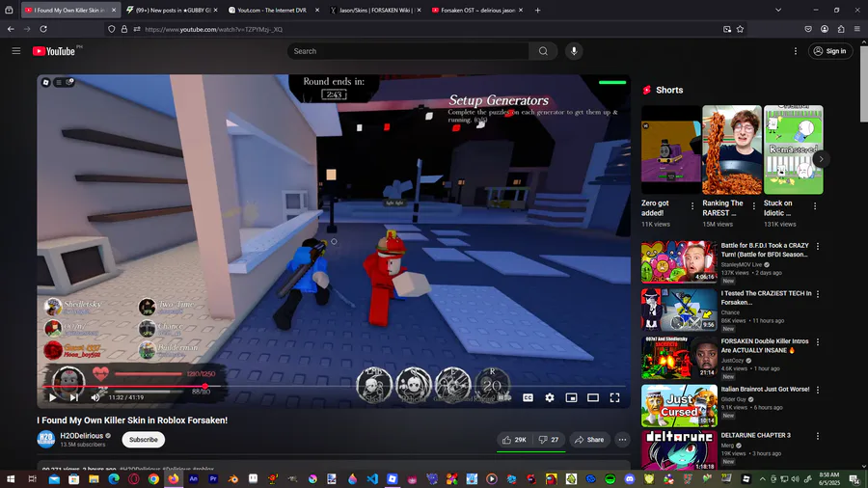Skip to the next video
The height and width of the screenshot is (488, 868).
click(x=73, y=397)
